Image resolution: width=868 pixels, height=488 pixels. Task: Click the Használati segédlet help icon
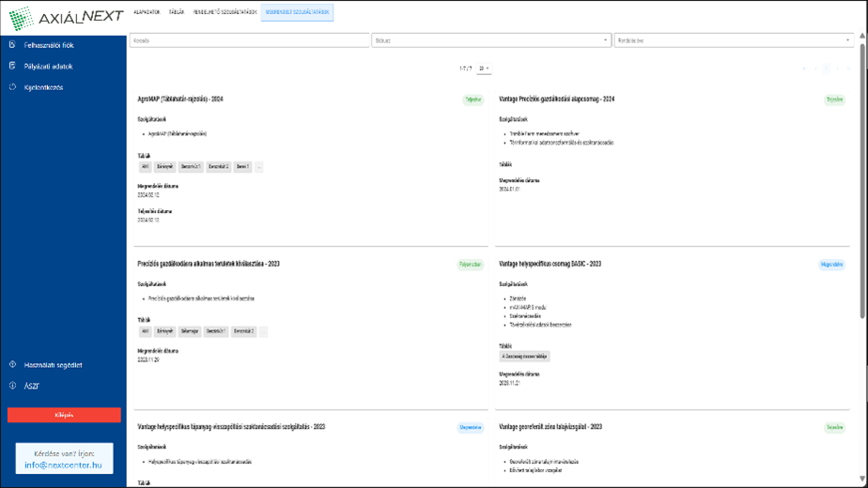click(x=12, y=365)
